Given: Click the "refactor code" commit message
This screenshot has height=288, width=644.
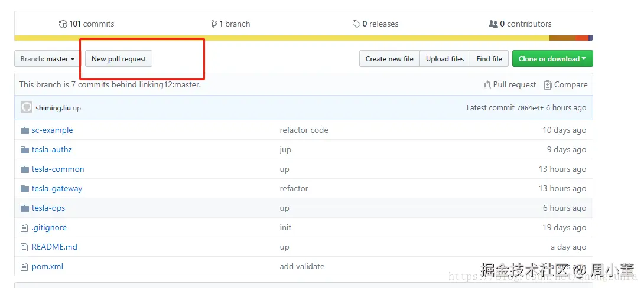Looking at the screenshot, I should click(304, 130).
